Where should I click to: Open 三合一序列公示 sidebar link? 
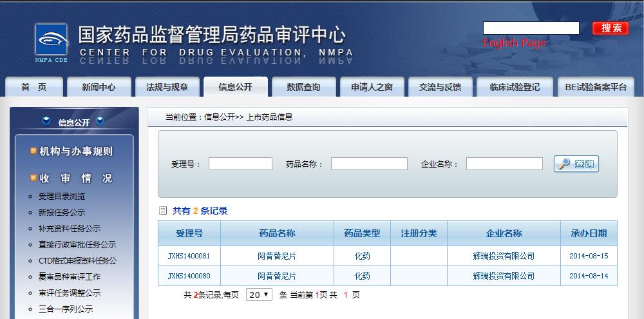point(66,309)
